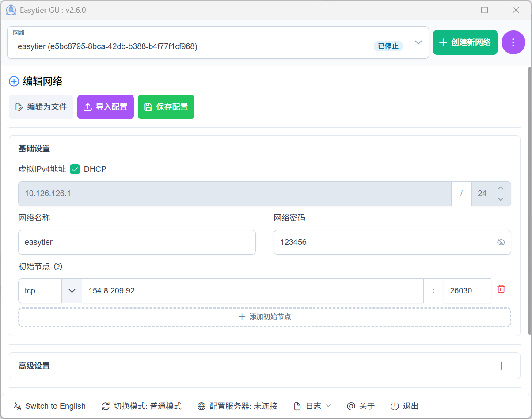532x419 pixels.
Task: Uncheck the DHCP checkbox
Action: 75,169
